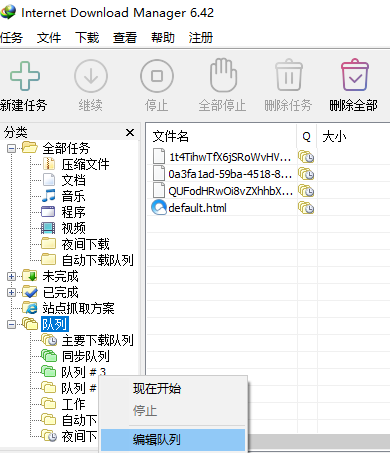Image resolution: width=390 pixels, height=453 pixels.
Task: Select the 视频 film icon
Action: [x=48, y=228]
